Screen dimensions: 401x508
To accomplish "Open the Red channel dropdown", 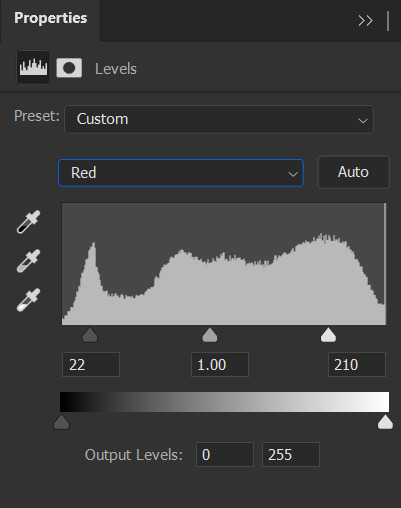I will pos(181,173).
